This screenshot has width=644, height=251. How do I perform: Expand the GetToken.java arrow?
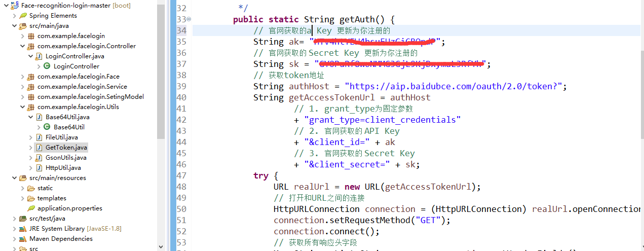[x=31, y=148]
